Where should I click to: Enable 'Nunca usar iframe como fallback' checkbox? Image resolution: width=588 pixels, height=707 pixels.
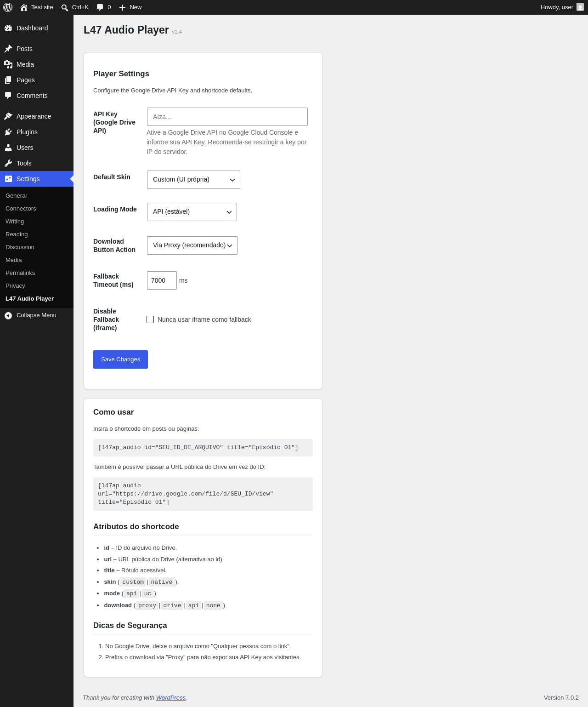[150, 319]
